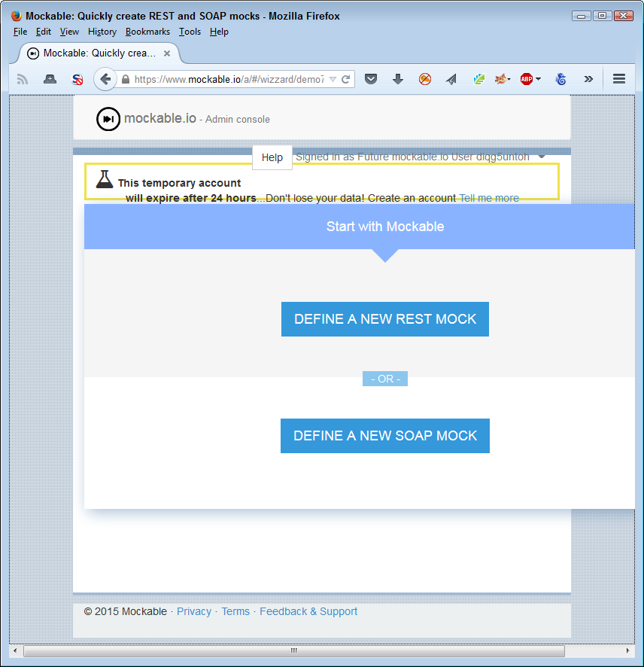Select the Mockable browser tab
The image size is (644, 667).
pyautogui.click(x=96, y=53)
